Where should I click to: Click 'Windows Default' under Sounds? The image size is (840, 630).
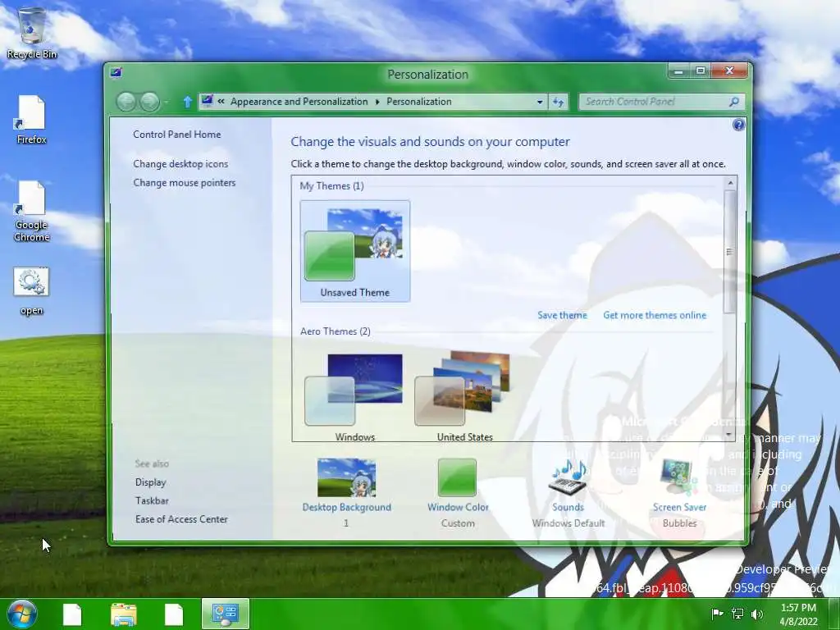[568, 523]
